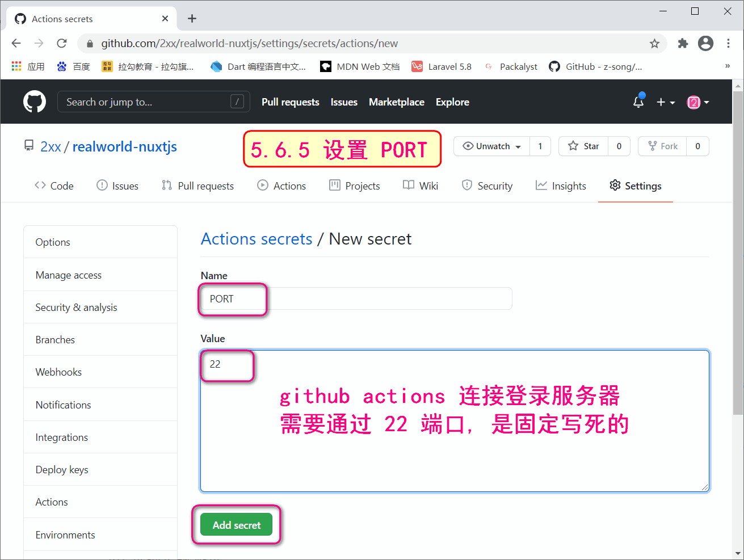The width and height of the screenshot is (744, 560).
Task: Open Chrome extensions puzzle icon
Action: tap(683, 43)
